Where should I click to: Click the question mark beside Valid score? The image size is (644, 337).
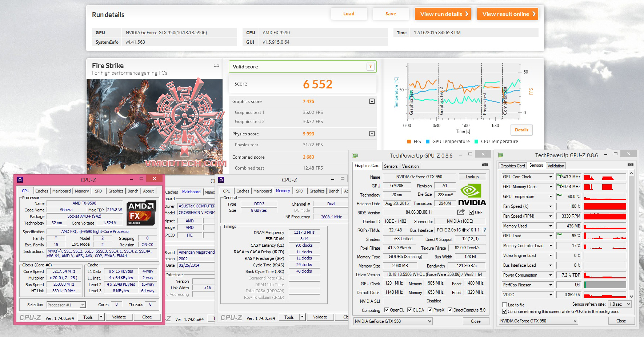[370, 67]
